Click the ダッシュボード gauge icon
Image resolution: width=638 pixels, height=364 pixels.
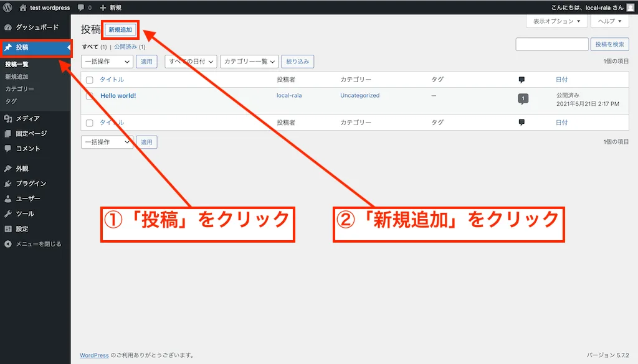[7, 27]
